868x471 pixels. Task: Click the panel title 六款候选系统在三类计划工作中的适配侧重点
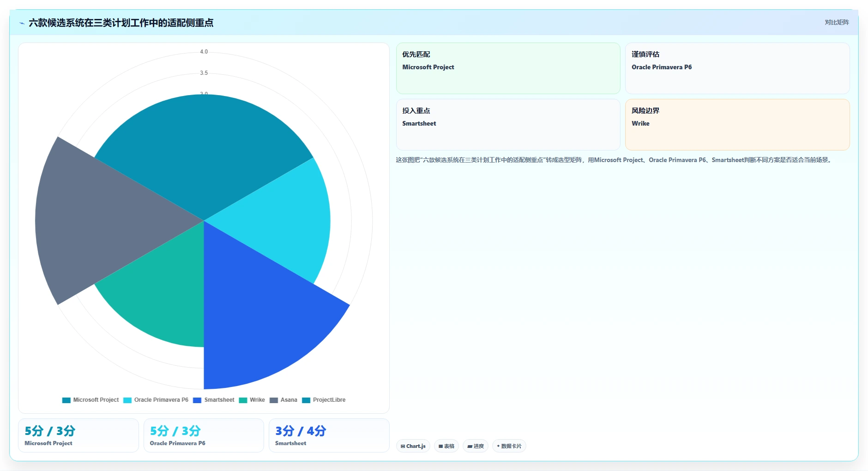click(x=121, y=23)
